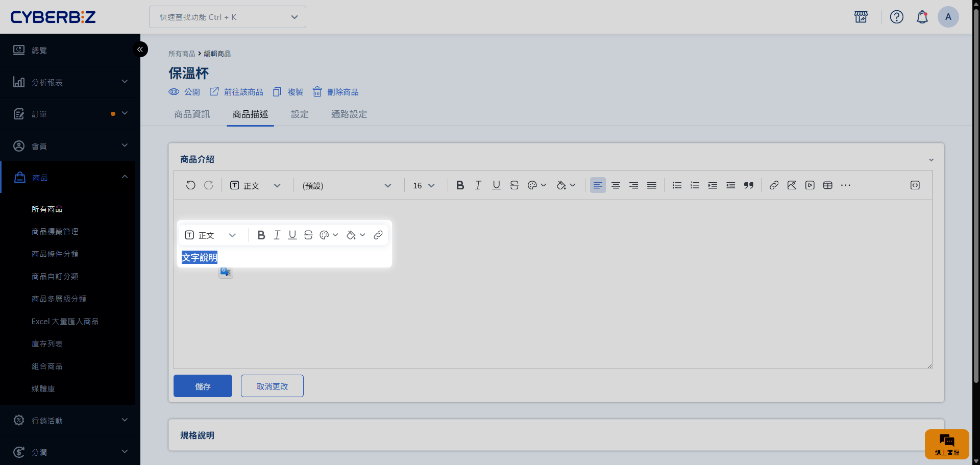
Task: Toggle bold in the main editor toolbar
Action: tap(460, 185)
